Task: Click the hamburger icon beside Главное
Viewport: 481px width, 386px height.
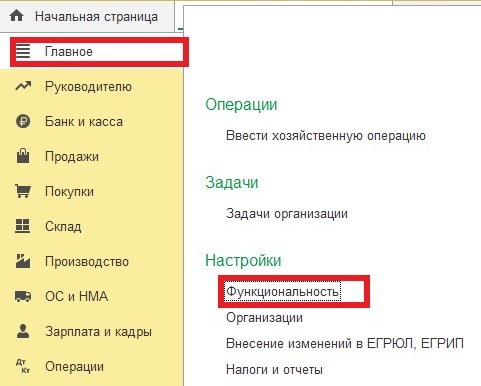Action: click(23, 52)
